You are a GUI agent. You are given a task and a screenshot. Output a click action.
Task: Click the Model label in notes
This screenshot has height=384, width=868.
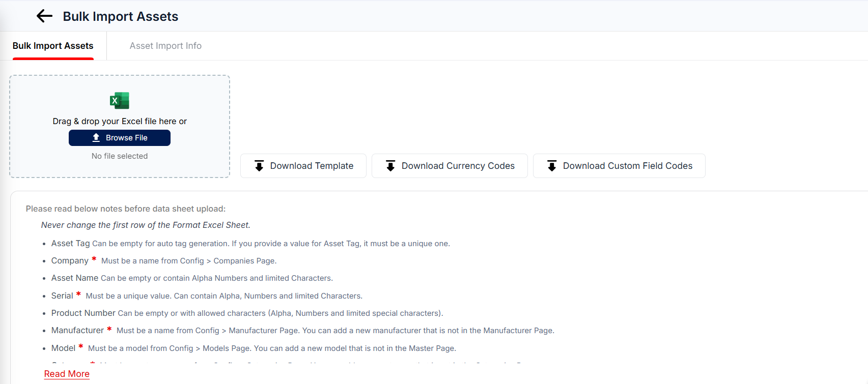pos(63,348)
